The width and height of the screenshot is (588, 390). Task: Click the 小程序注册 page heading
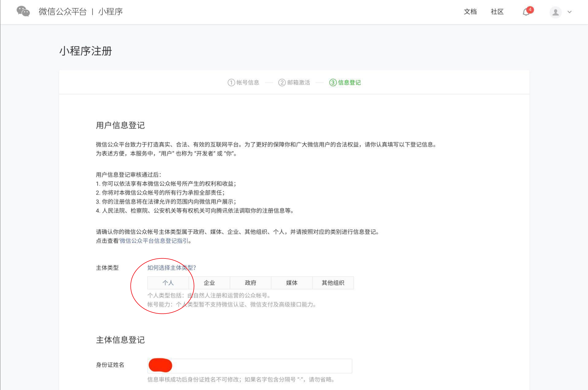tap(85, 51)
